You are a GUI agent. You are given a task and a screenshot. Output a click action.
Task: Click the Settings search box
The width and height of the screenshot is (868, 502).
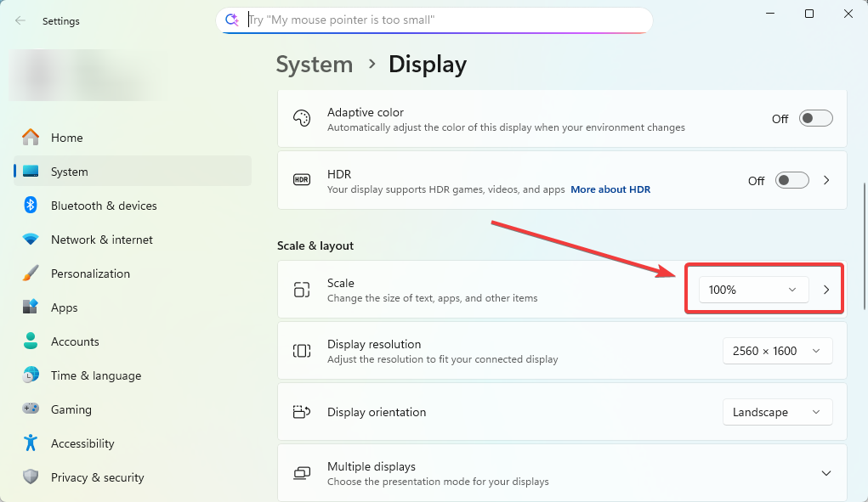442,20
